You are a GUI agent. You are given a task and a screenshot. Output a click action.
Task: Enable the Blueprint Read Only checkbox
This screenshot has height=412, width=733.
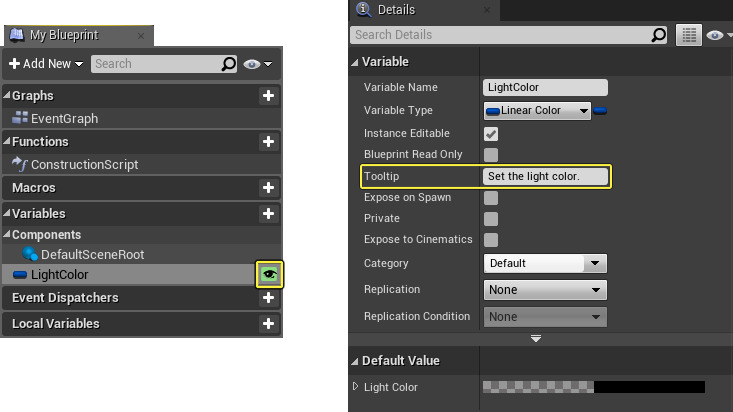(x=491, y=155)
